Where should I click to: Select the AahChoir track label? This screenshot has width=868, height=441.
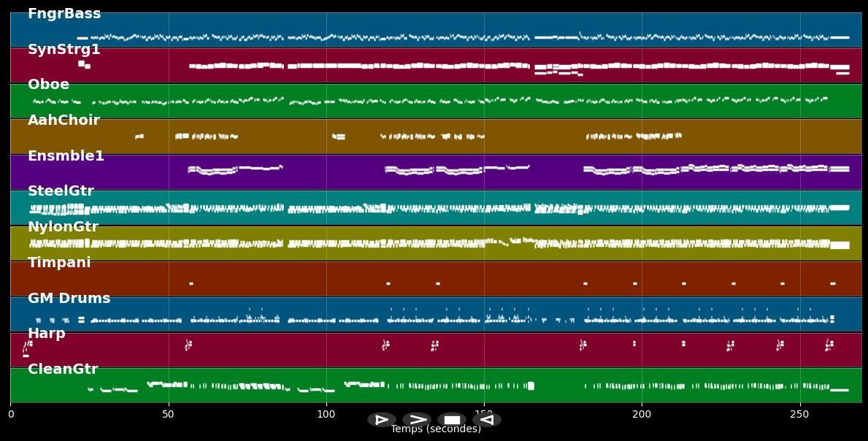pos(64,120)
